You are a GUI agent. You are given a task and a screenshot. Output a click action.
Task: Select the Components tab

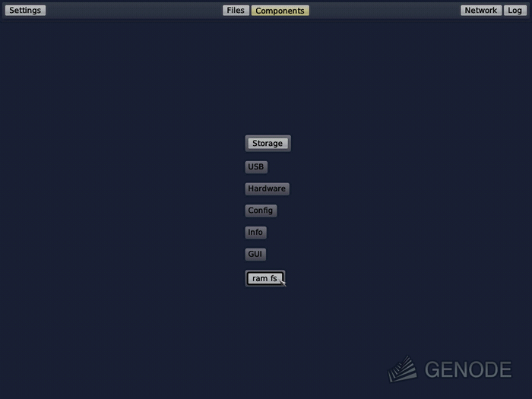[x=280, y=11]
